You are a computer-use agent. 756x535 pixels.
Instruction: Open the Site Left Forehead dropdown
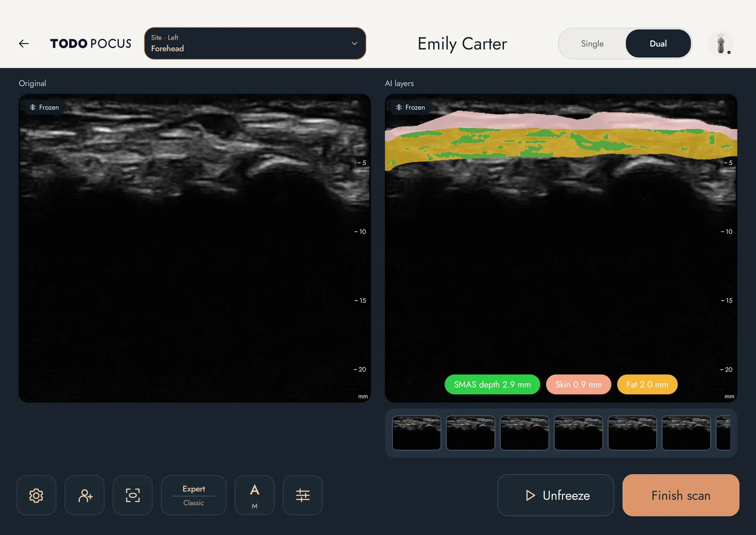255,43
